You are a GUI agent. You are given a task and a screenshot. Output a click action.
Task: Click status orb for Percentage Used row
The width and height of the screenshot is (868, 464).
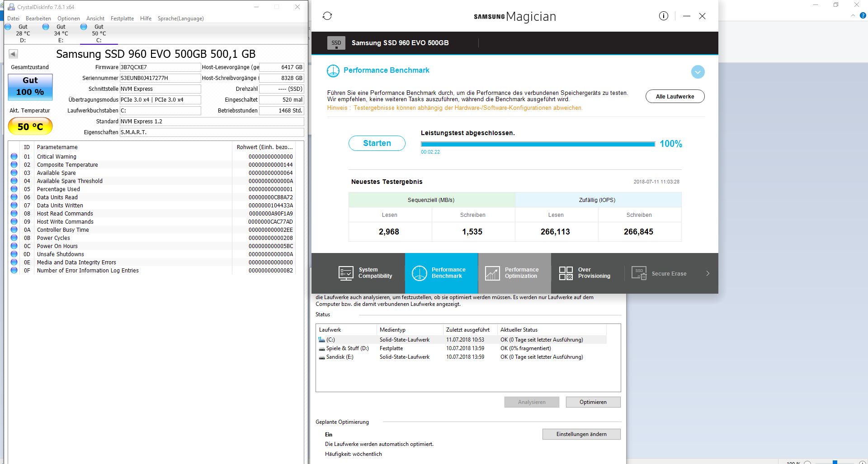[x=14, y=189]
